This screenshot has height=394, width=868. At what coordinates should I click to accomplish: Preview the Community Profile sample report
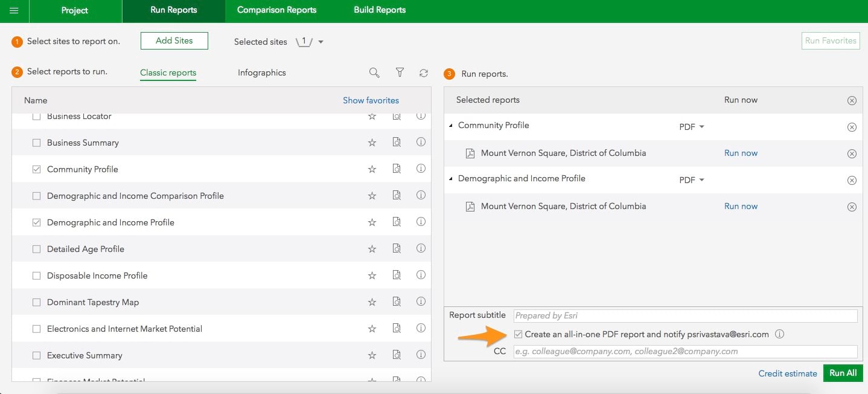pyautogui.click(x=397, y=169)
